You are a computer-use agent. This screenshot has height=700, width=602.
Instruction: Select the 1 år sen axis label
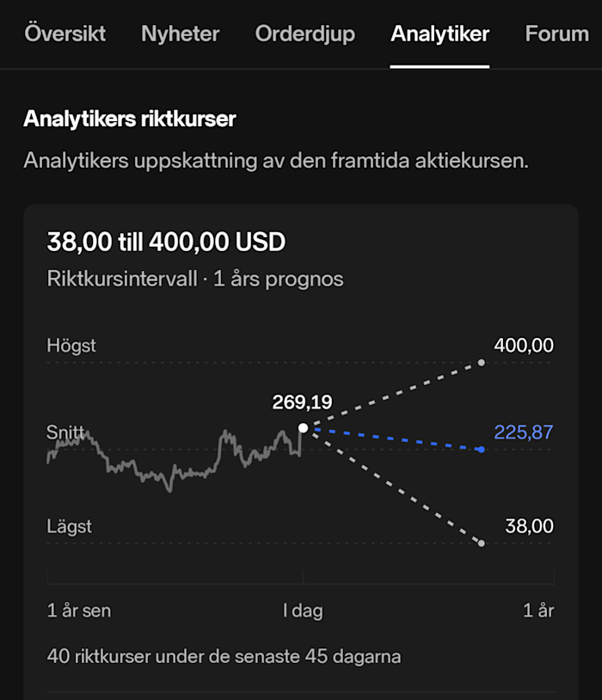point(78,611)
